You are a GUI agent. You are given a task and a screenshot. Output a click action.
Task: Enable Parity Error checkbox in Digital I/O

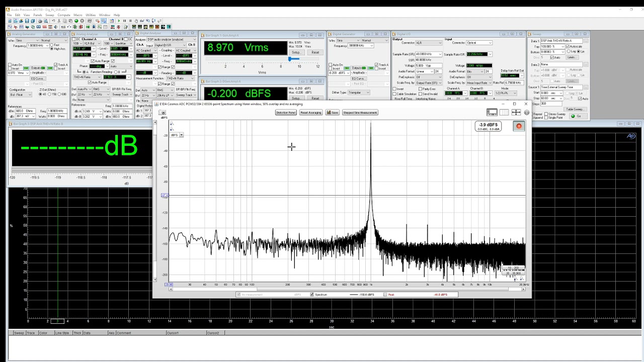click(x=420, y=89)
